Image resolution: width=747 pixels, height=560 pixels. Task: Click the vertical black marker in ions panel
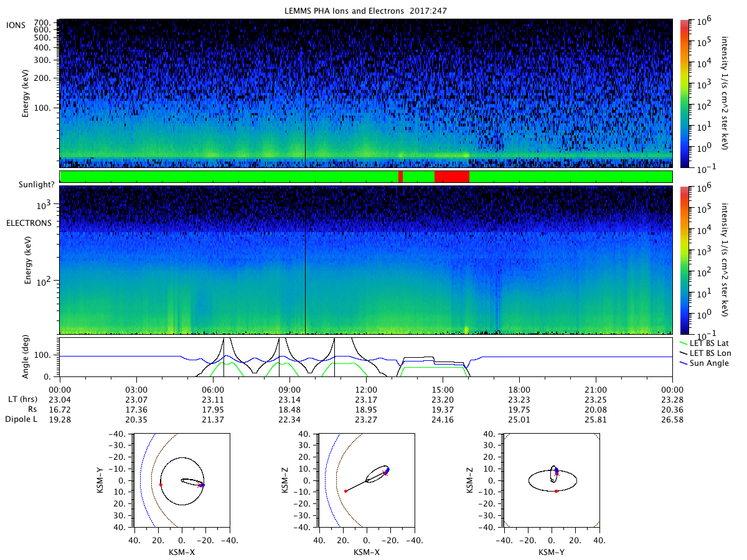pyautogui.click(x=305, y=93)
